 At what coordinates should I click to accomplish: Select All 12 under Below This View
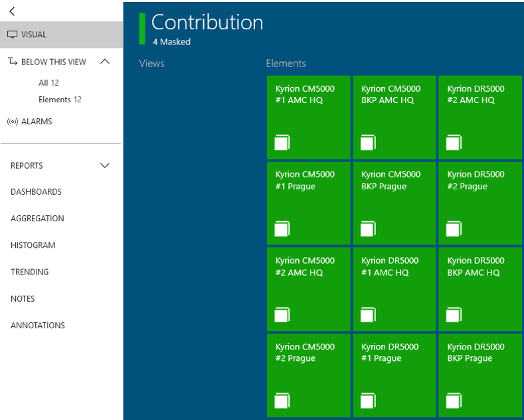click(x=48, y=82)
